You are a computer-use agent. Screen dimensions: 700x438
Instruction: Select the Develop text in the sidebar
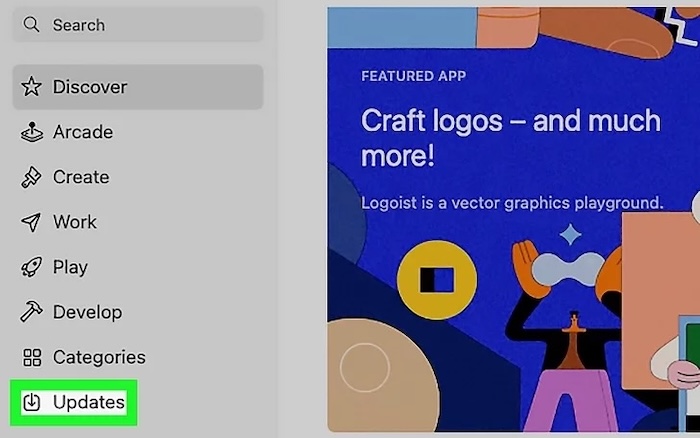(x=87, y=312)
